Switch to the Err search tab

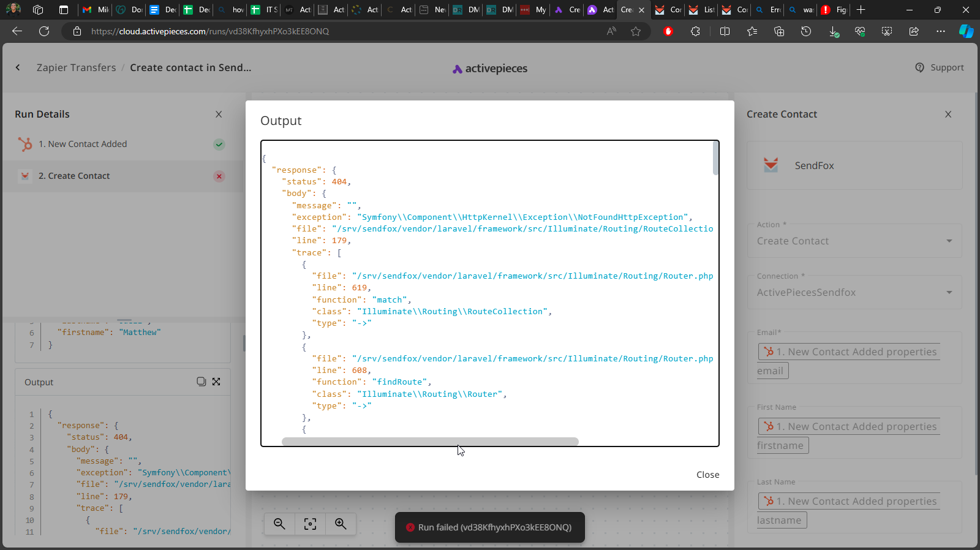pos(767,10)
